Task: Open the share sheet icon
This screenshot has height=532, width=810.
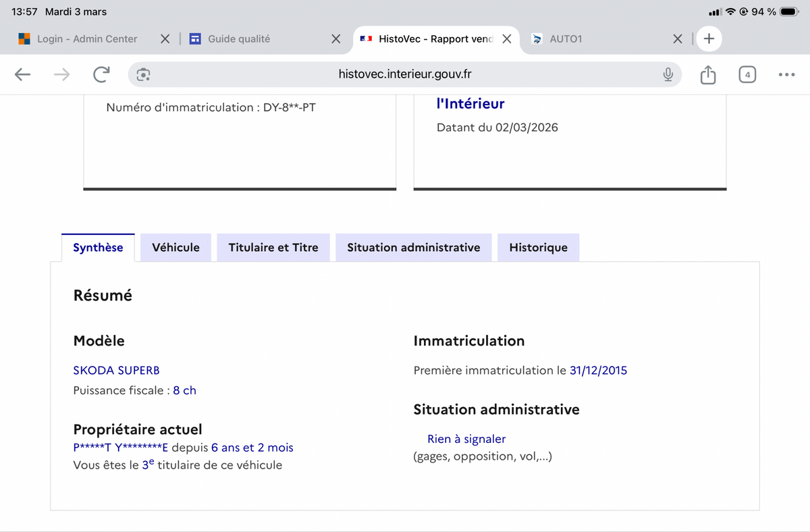Action: click(x=707, y=74)
